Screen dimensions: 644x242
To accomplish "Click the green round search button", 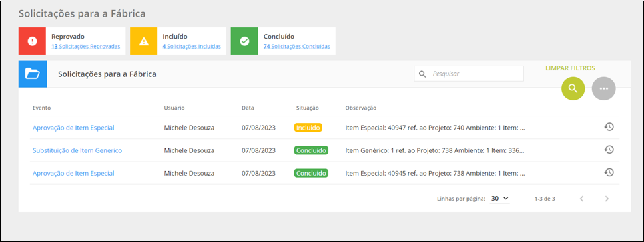I will 573,88.
